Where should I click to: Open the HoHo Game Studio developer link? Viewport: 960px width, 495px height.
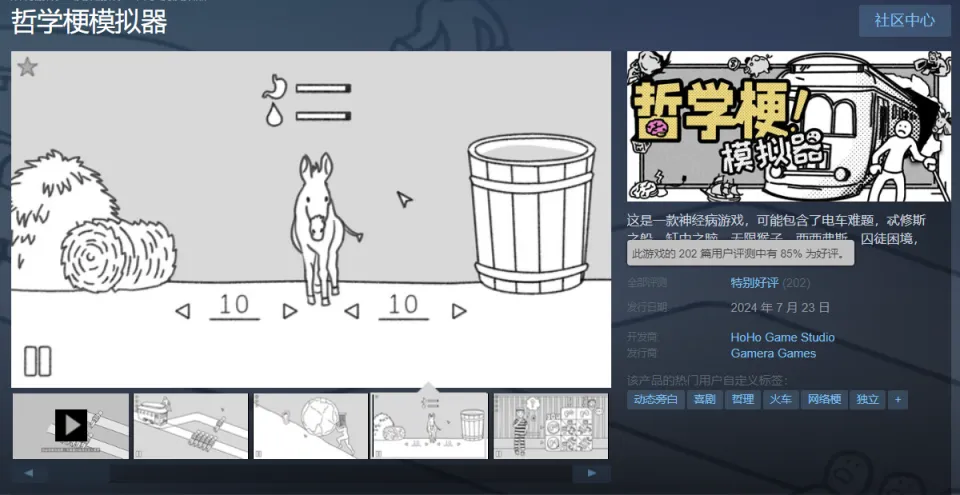pyautogui.click(x=782, y=337)
